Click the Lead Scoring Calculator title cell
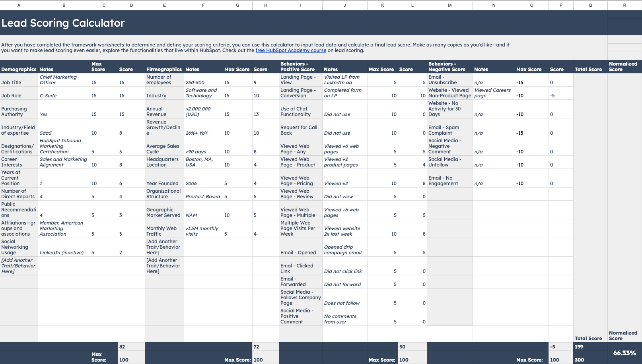 coord(63,23)
